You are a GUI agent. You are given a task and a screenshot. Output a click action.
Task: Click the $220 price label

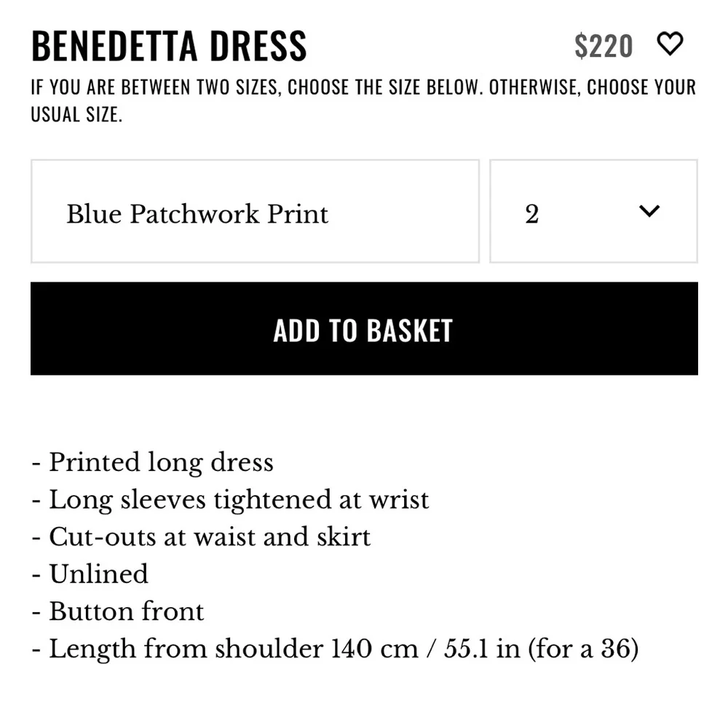604,45
